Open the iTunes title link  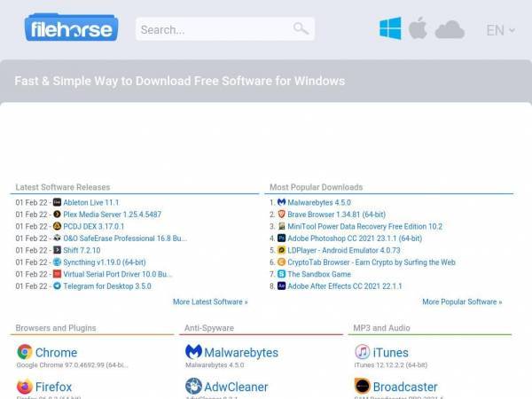[x=390, y=353]
